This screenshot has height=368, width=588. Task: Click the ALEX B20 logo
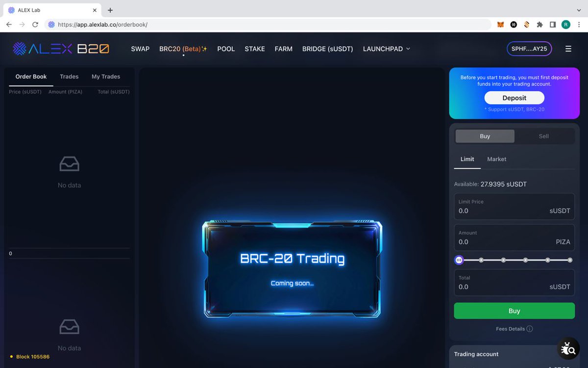[x=61, y=49]
